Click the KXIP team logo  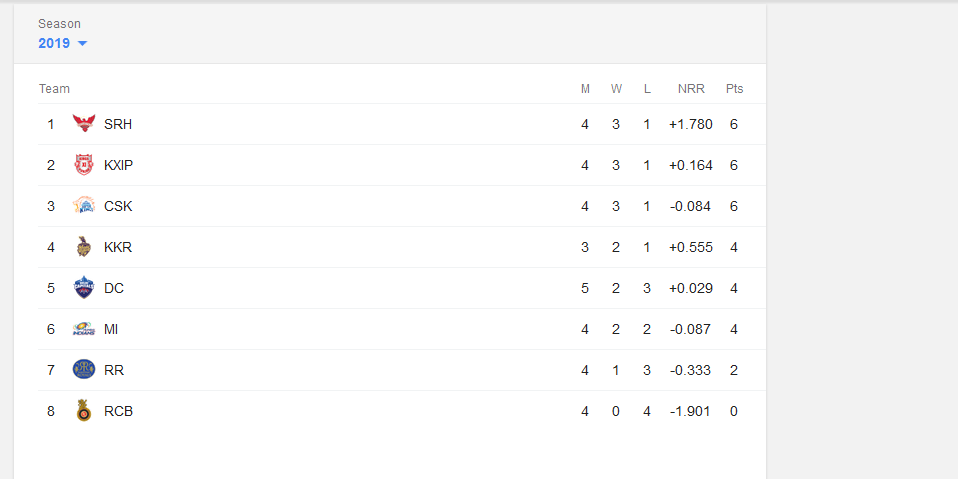tap(84, 165)
